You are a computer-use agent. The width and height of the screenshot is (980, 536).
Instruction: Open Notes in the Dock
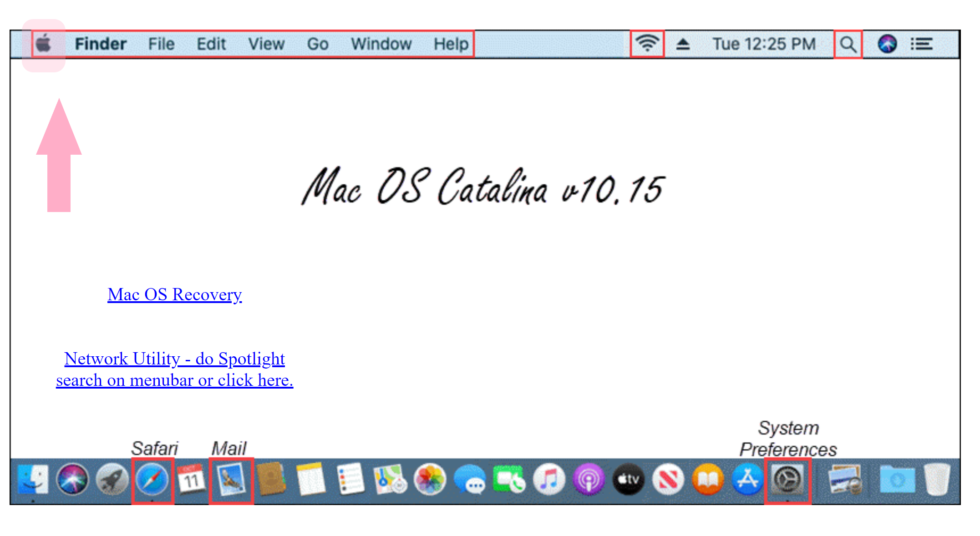[x=311, y=480]
